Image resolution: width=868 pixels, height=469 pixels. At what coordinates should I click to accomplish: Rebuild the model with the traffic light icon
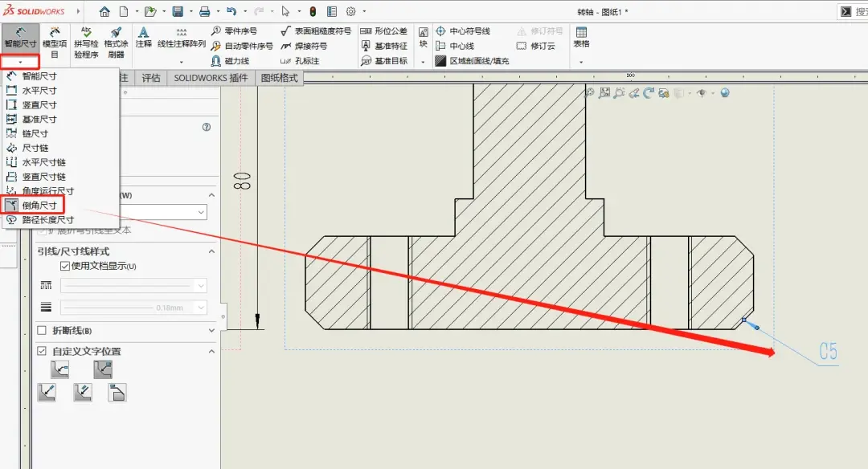tap(313, 11)
